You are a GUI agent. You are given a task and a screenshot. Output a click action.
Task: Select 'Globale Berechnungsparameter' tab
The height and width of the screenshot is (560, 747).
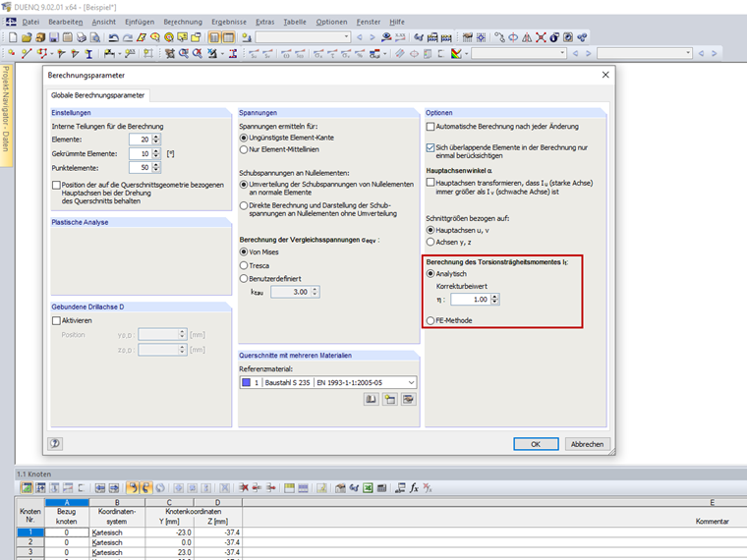(x=97, y=95)
